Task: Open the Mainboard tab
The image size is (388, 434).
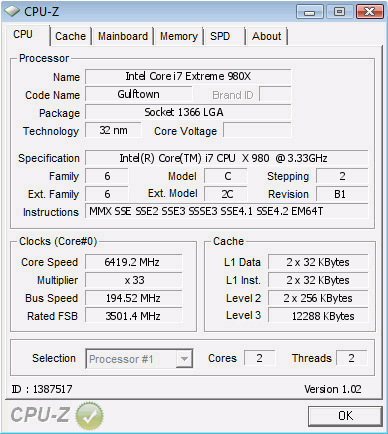Action: (123, 36)
